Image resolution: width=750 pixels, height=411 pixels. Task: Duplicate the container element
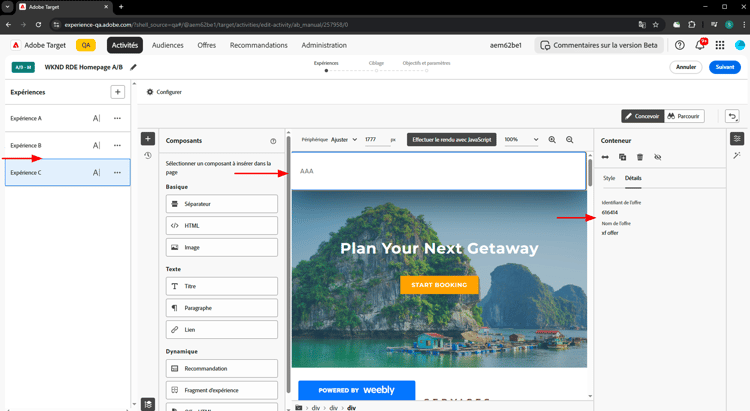click(x=622, y=157)
